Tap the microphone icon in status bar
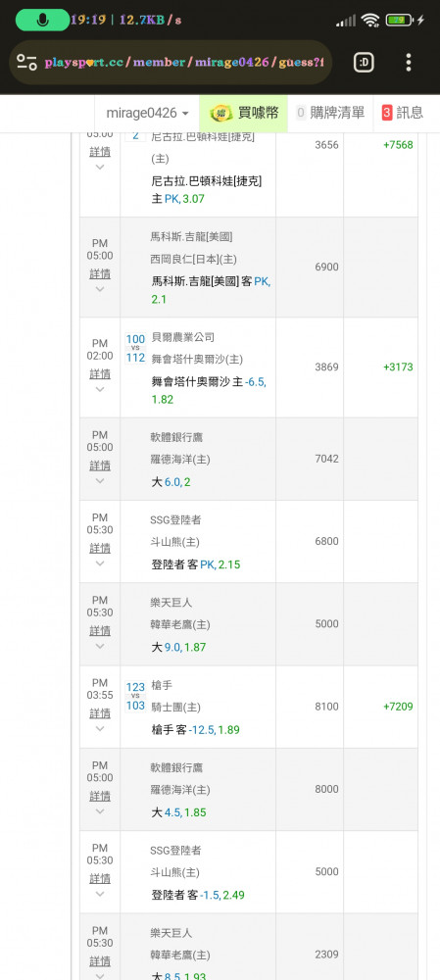 click(x=42, y=20)
